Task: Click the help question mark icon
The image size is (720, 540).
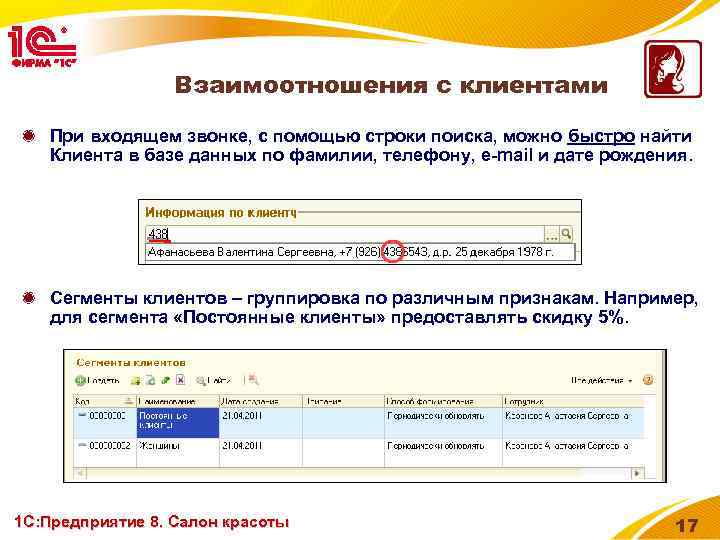Action: (648, 380)
